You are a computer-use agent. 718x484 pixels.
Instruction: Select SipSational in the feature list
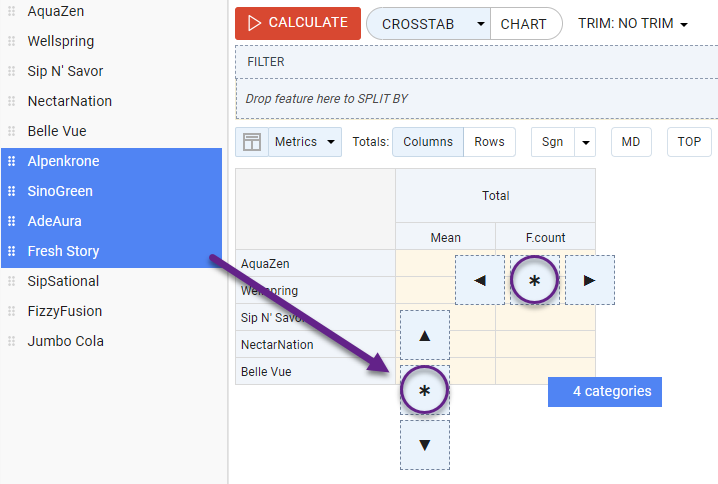coord(64,281)
